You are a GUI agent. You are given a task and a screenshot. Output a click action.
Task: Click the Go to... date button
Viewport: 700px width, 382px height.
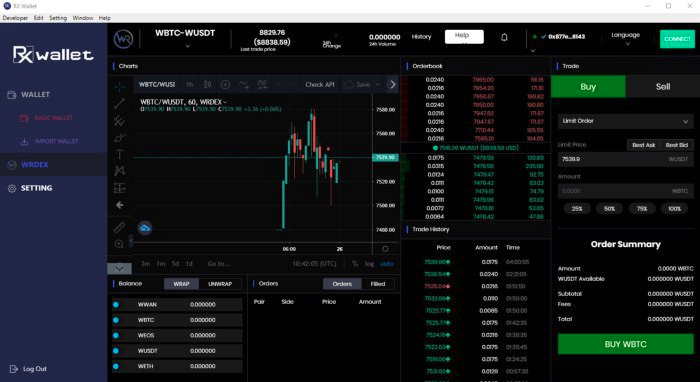click(219, 264)
